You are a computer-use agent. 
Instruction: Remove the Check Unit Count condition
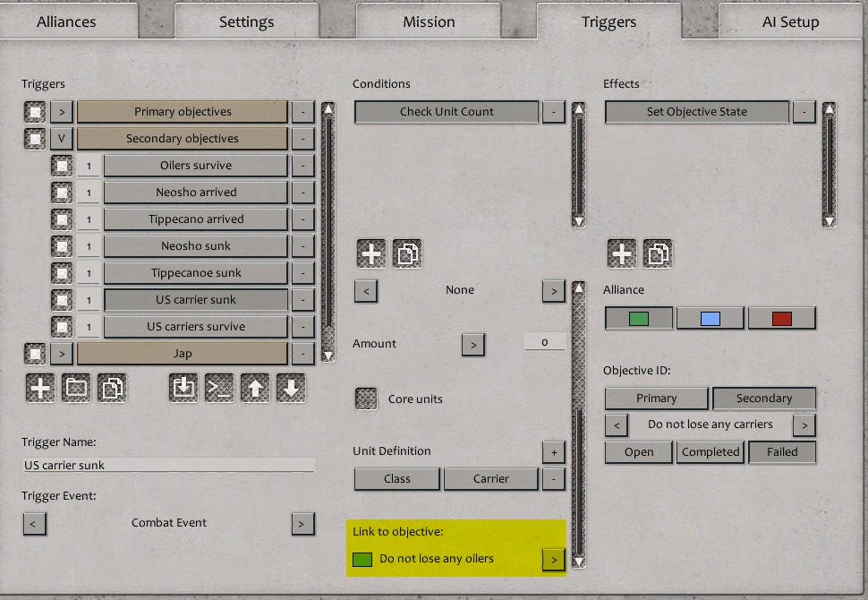(553, 112)
